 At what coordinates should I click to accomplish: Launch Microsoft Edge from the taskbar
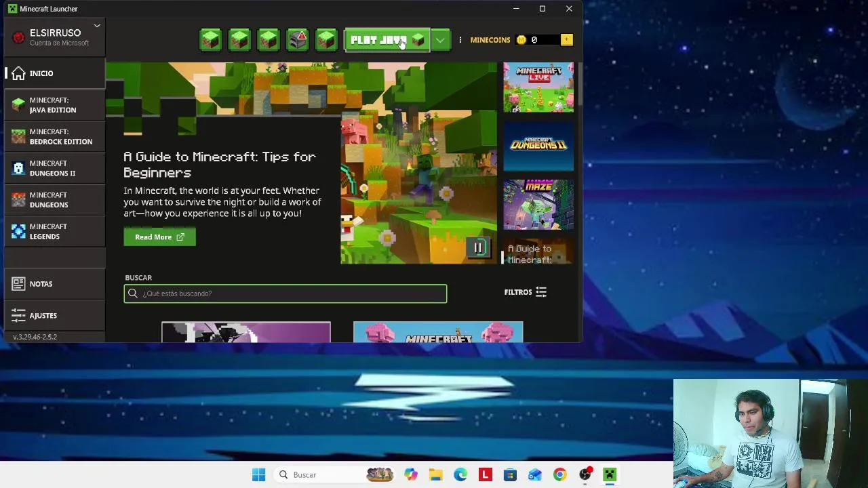pyautogui.click(x=460, y=475)
